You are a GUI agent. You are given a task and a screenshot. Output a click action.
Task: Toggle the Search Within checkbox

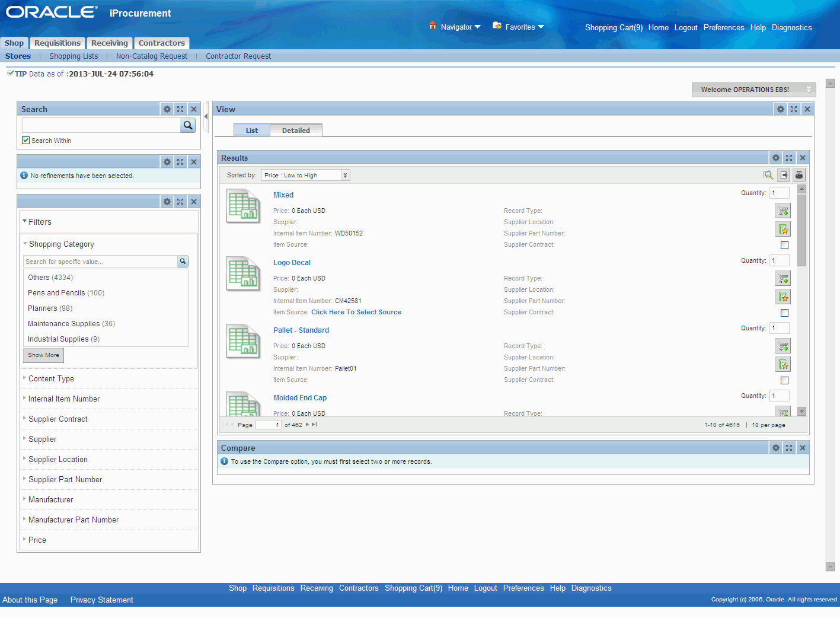pyautogui.click(x=25, y=140)
